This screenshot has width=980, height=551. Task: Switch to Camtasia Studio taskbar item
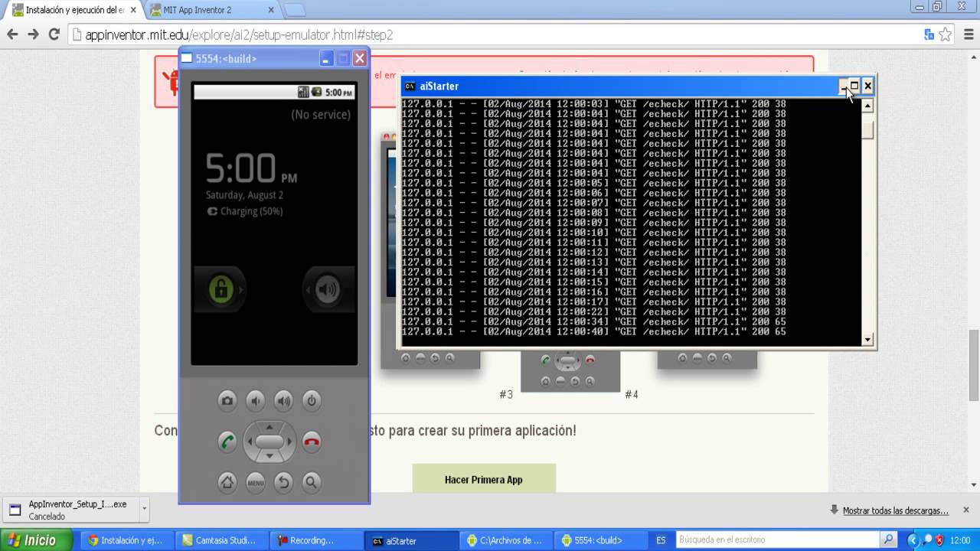coord(224,540)
